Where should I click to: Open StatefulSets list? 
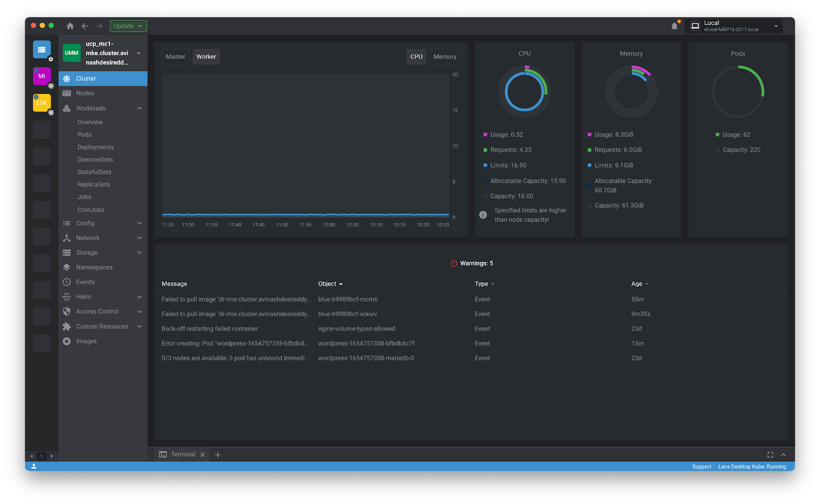pyautogui.click(x=94, y=172)
